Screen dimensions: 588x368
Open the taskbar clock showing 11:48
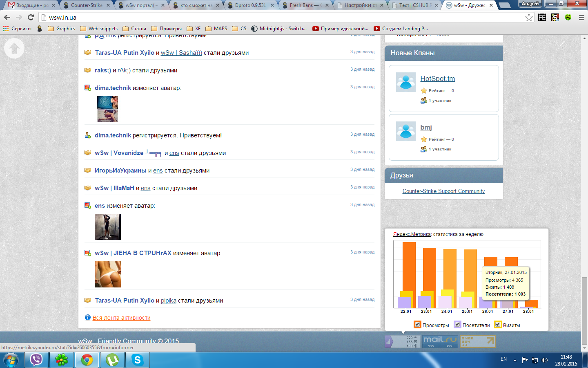pos(566,360)
